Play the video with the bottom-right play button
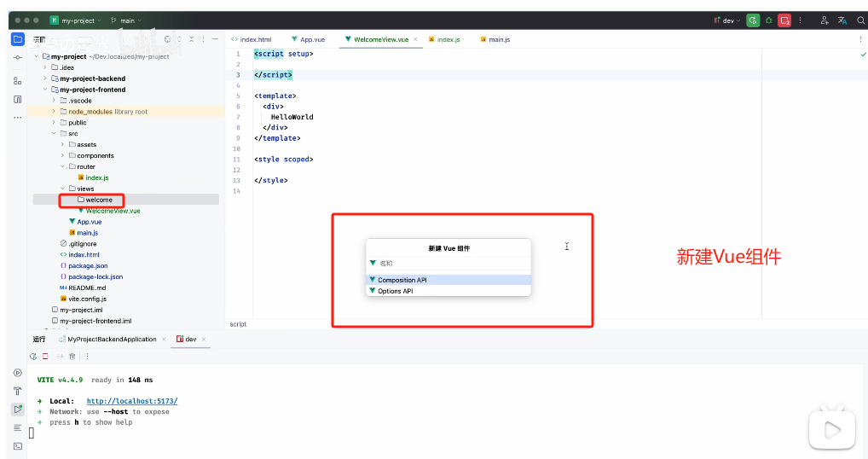Image resolution: width=868 pixels, height=459 pixels. (x=832, y=430)
